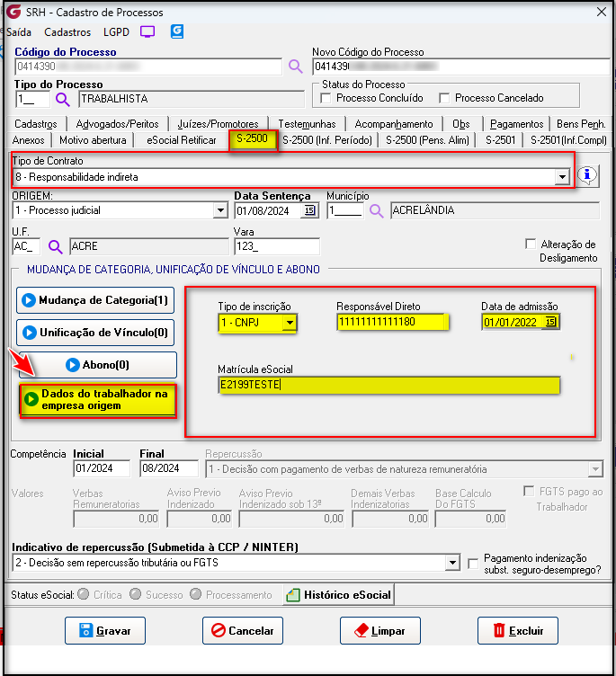Click the Responsável Direto field
616x676 pixels.
click(392, 322)
